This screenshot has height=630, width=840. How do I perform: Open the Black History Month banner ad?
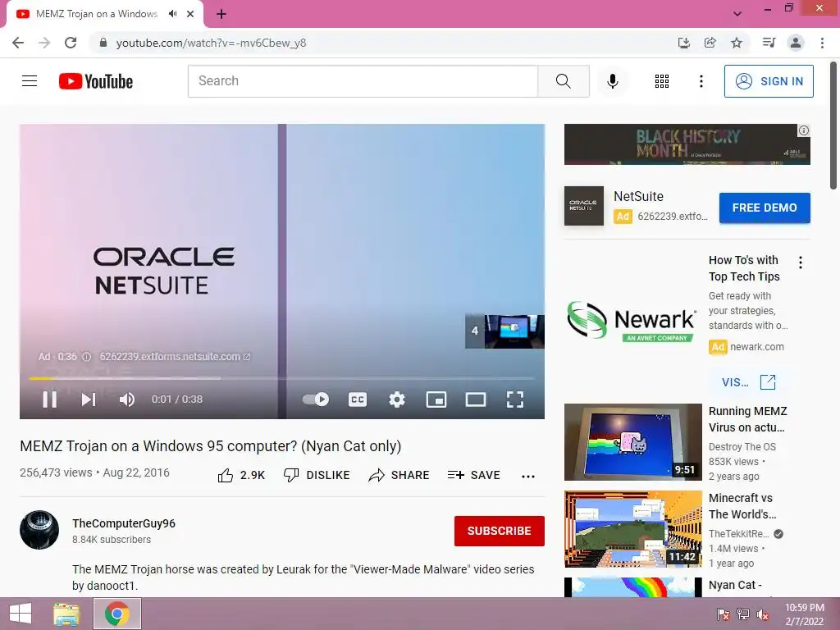tap(687, 144)
